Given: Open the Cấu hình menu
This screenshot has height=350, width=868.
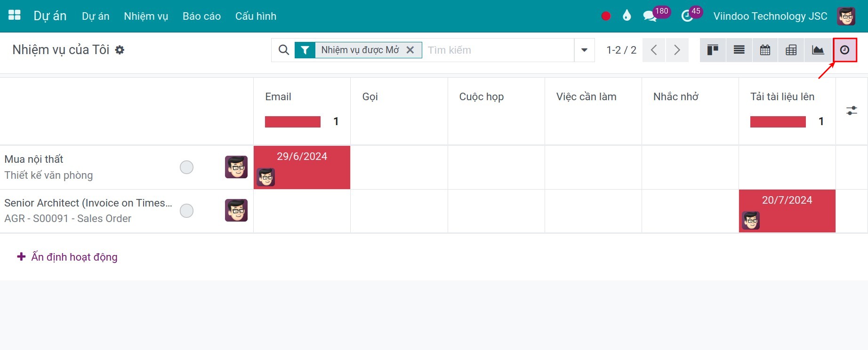Looking at the screenshot, I should coord(256,16).
